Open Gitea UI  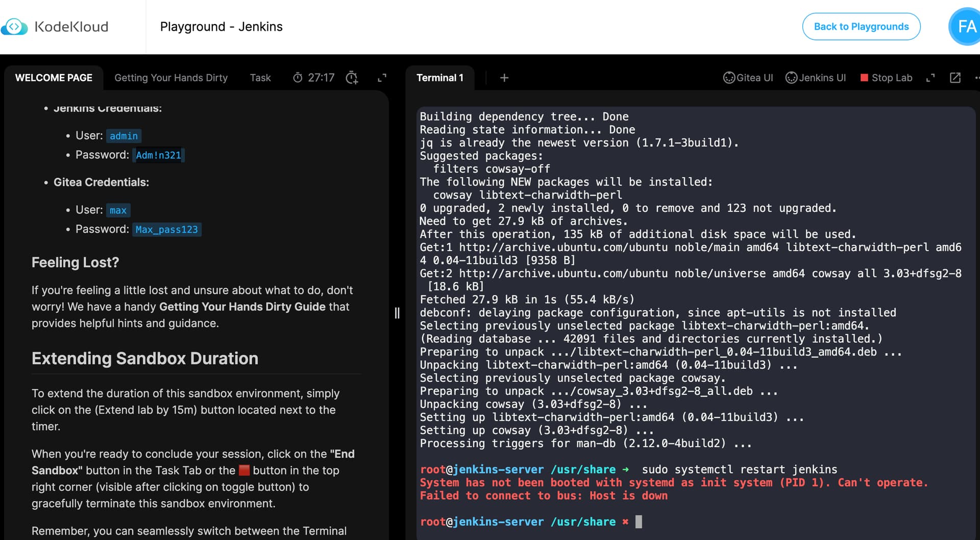tap(748, 78)
